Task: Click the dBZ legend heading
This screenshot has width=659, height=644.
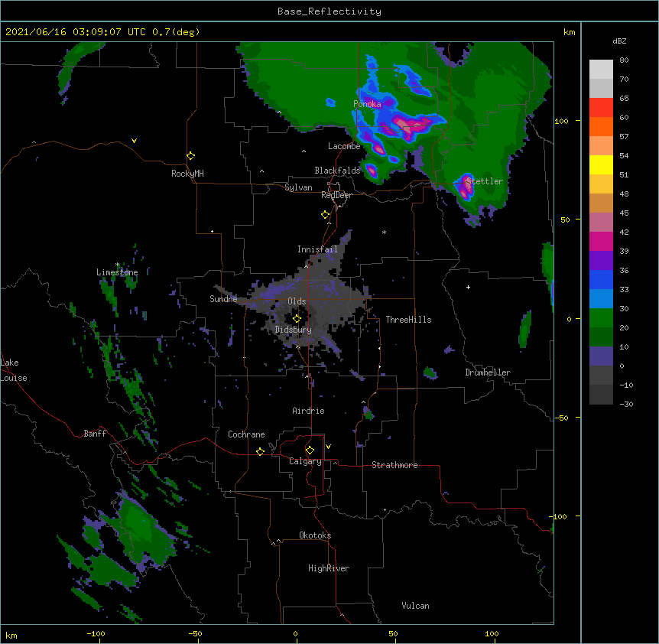Action: 619,41
